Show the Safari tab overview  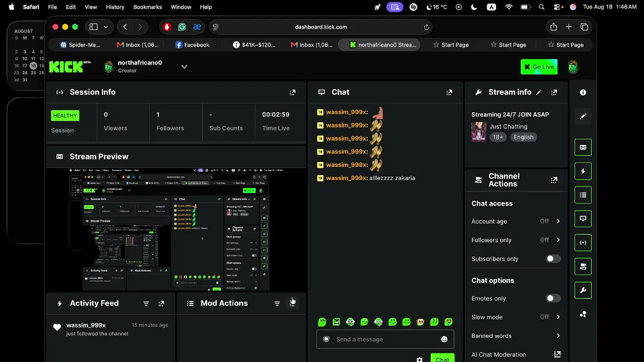(x=584, y=27)
